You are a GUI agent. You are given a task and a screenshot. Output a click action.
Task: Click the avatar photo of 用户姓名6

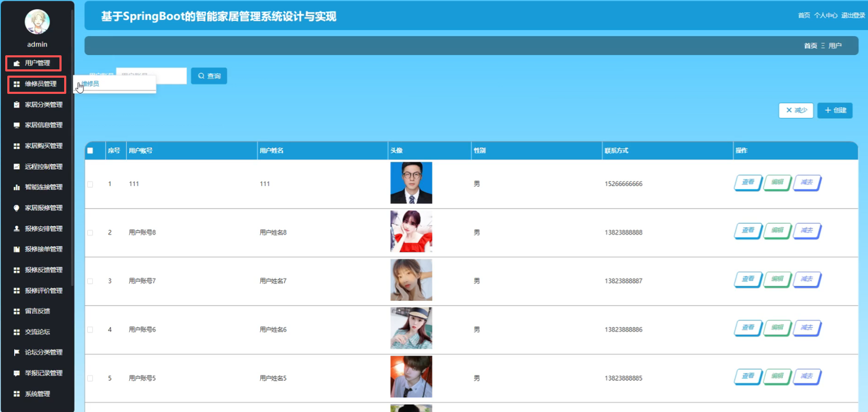point(411,329)
